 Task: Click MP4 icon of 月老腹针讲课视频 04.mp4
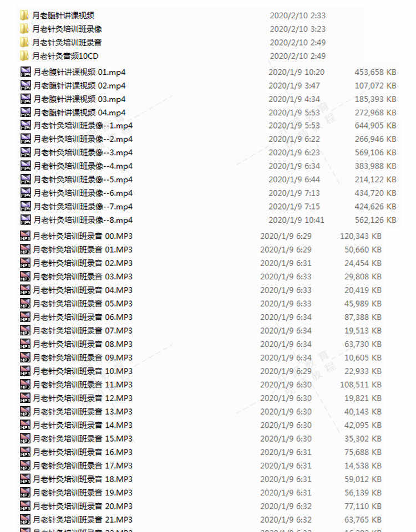pos(26,112)
